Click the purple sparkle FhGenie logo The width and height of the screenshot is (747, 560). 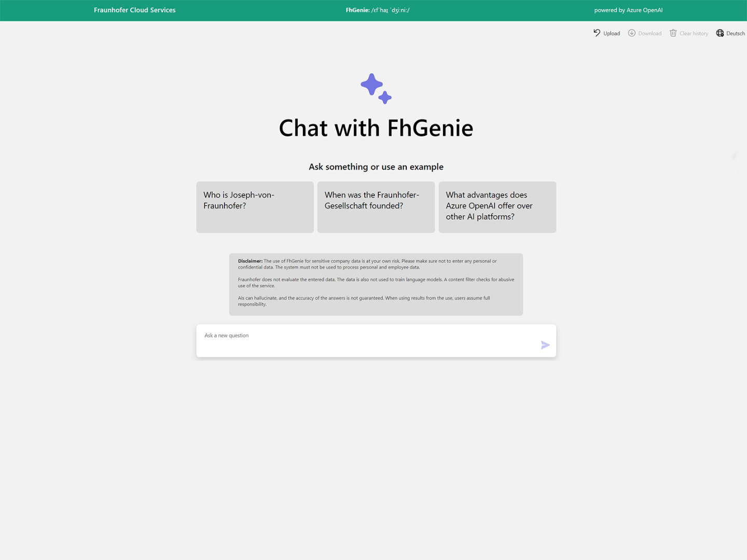[376, 87]
